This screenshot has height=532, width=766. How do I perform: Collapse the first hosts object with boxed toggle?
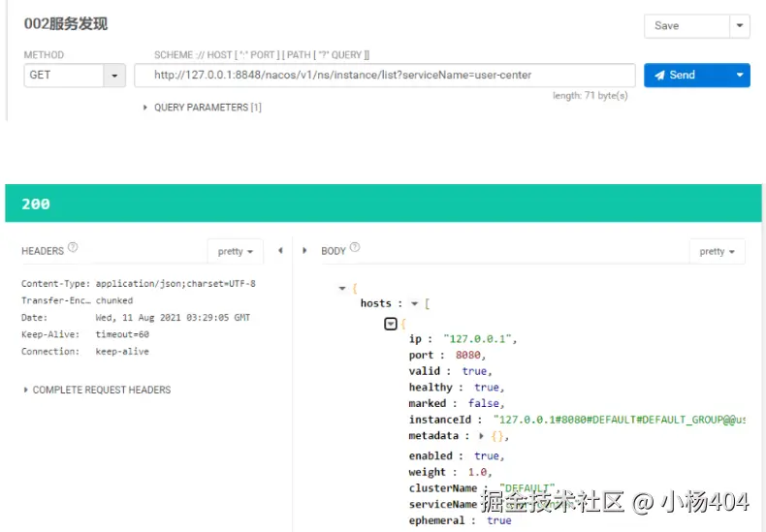click(x=391, y=324)
